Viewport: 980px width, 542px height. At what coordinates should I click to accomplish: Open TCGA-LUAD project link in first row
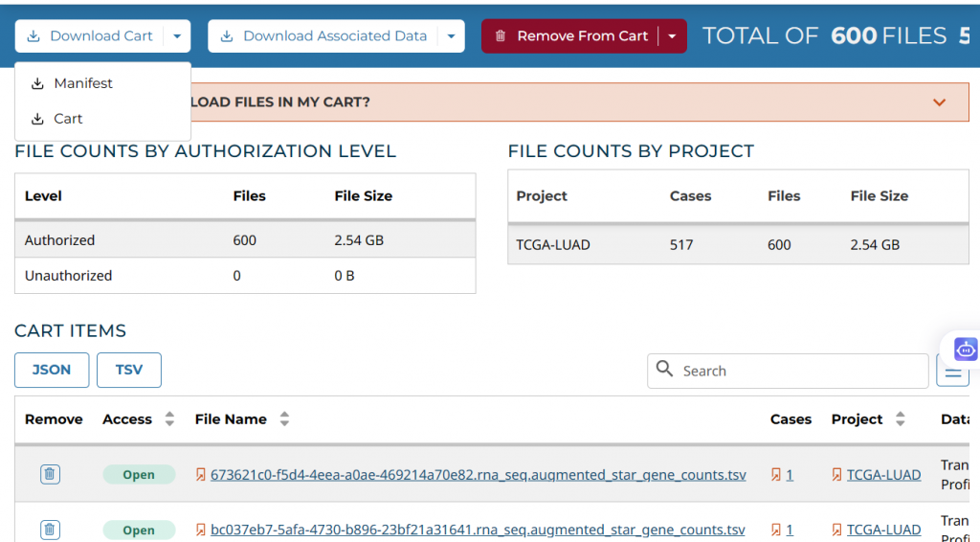(883, 474)
